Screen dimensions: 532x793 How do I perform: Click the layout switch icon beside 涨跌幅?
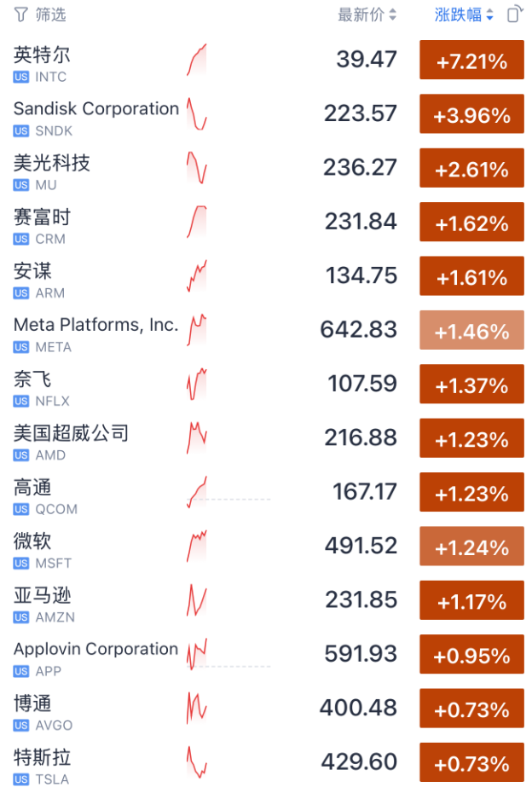click(x=513, y=14)
